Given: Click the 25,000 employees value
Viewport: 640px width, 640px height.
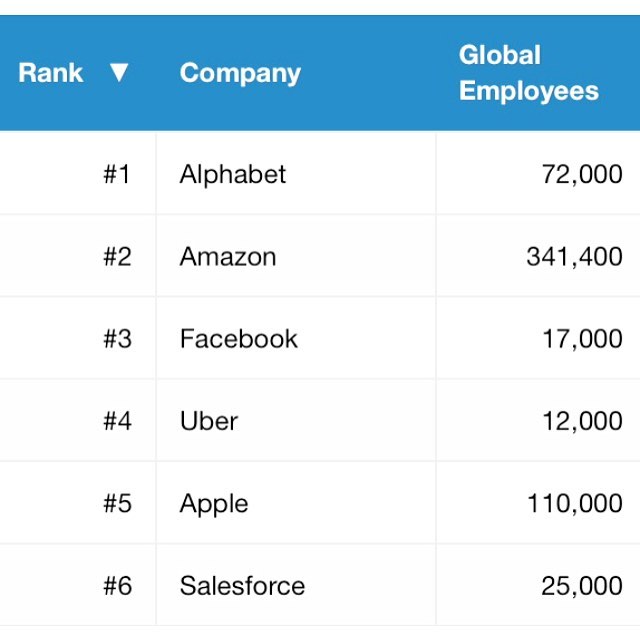Looking at the screenshot, I should tap(582, 586).
